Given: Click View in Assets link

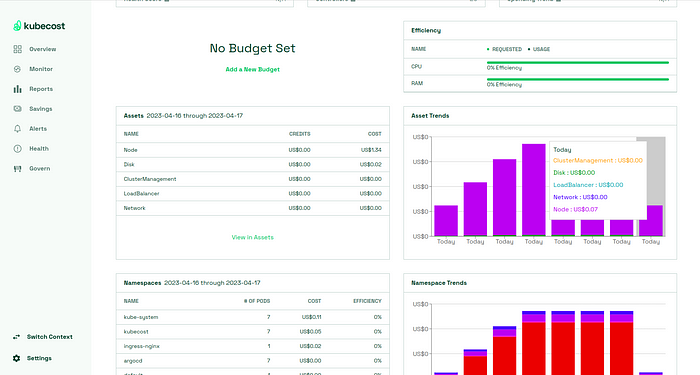Looking at the screenshot, I should pyautogui.click(x=253, y=238).
